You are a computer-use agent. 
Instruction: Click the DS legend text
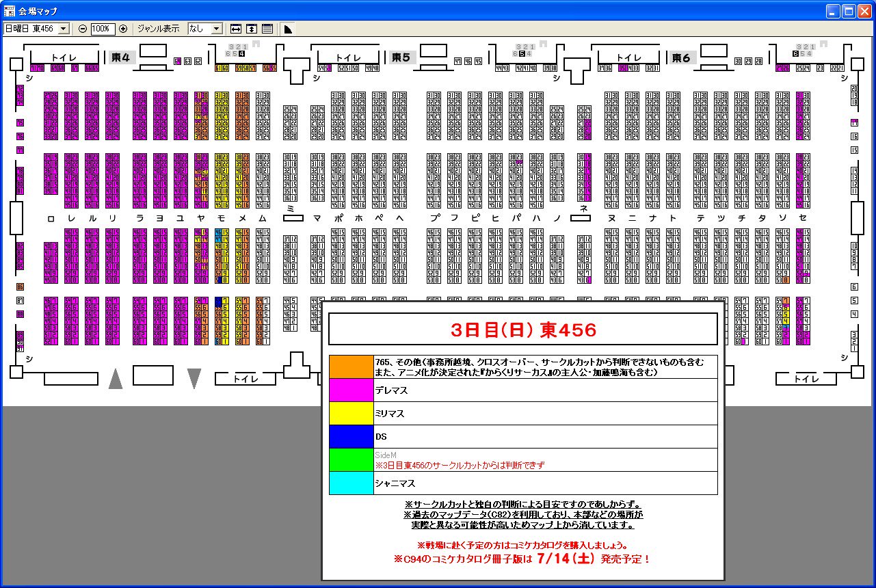click(x=381, y=436)
